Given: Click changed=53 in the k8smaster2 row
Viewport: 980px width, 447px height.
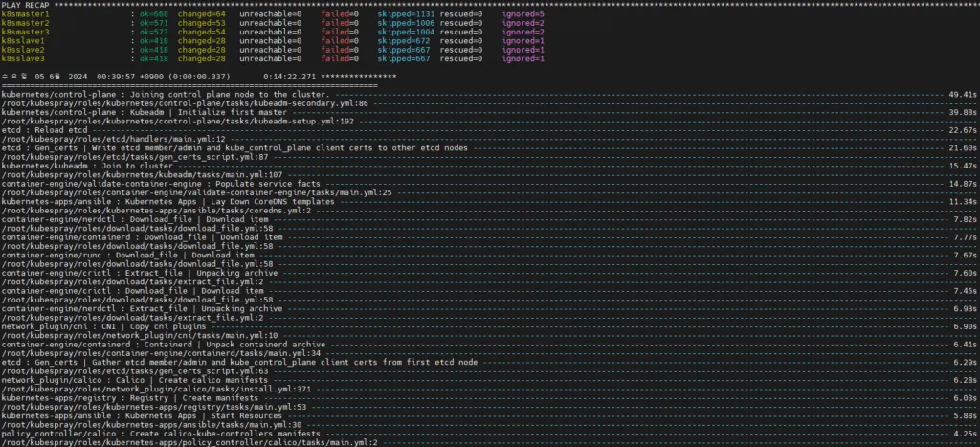Looking at the screenshot, I should coord(201,23).
